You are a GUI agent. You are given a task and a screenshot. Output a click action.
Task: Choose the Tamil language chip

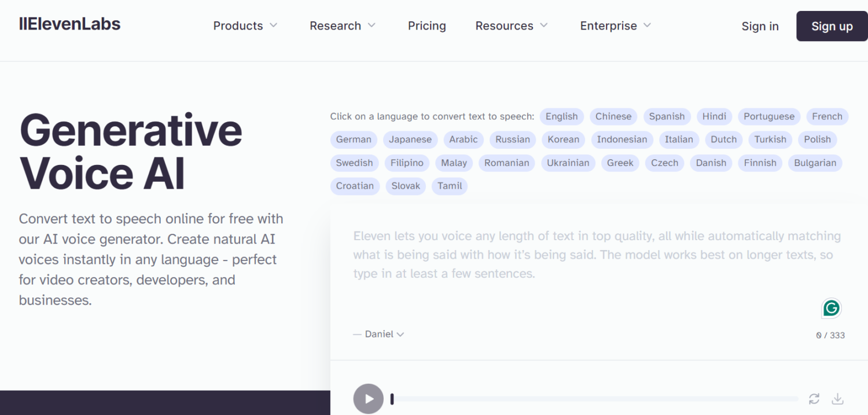pos(450,186)
